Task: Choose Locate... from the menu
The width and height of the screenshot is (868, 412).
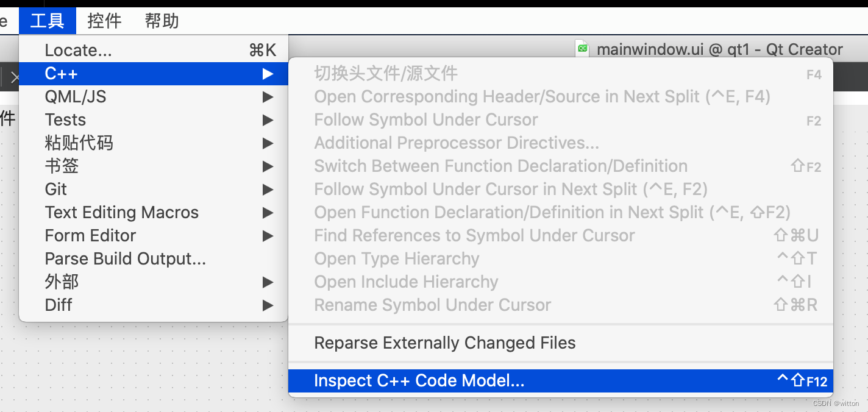Action: click(x=78, y=51)
